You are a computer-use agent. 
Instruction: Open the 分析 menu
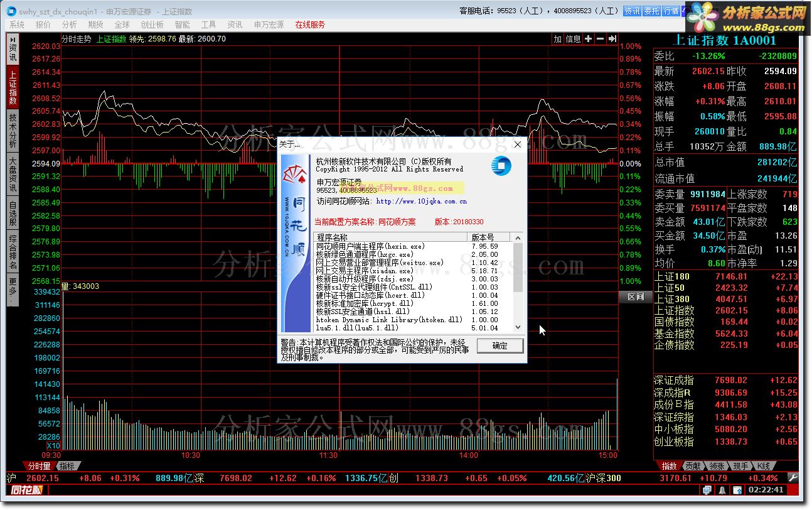tap(70, 24)
